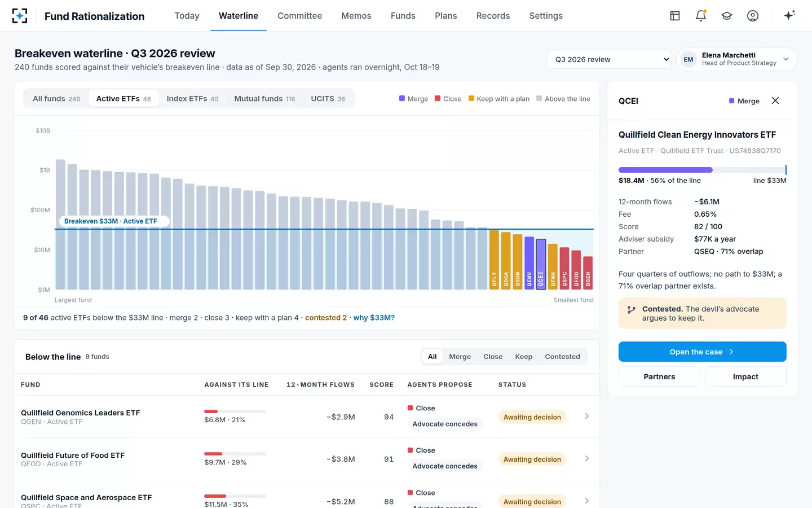Screen dimensions: 812x508
Task: Select the Index ETFs segment
Action: (x=192, y=99)
